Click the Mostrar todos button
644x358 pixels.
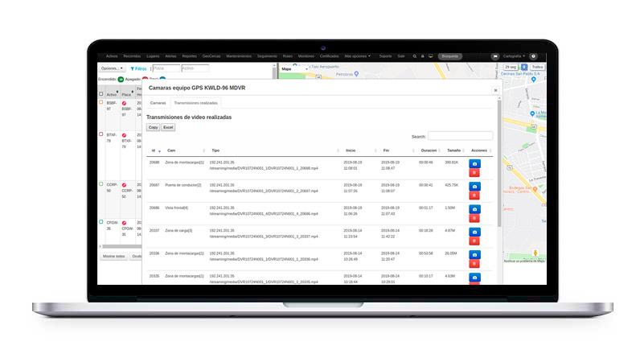tap(114, 257)
